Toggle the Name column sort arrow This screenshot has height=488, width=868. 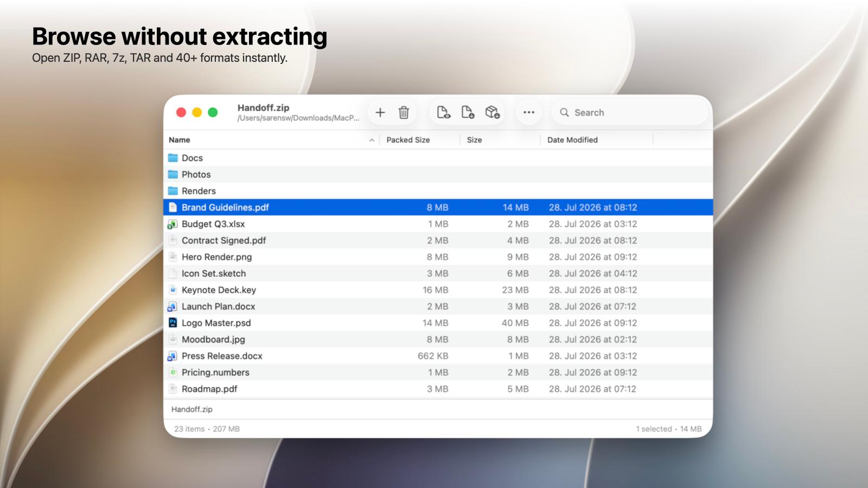[372, 140]
